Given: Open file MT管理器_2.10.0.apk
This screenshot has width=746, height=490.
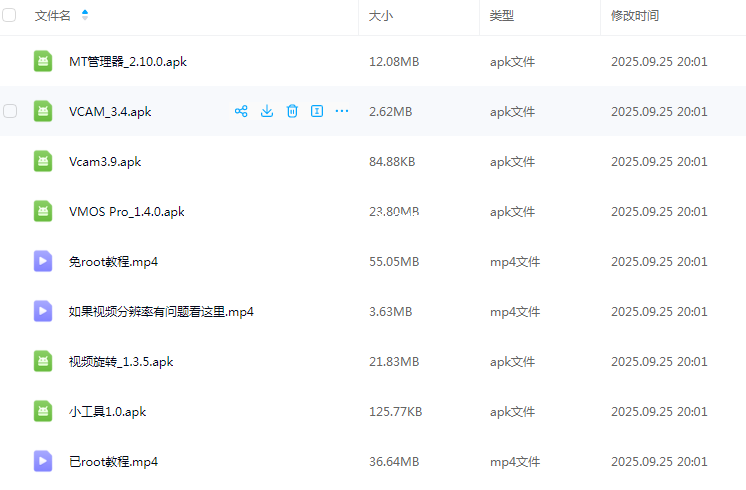Looking at the screenshot, I should (x=128, y=62).
